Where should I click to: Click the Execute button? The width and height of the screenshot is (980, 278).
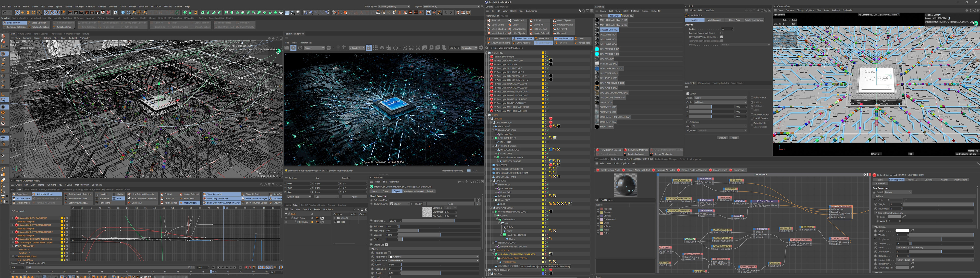[722, 138]
